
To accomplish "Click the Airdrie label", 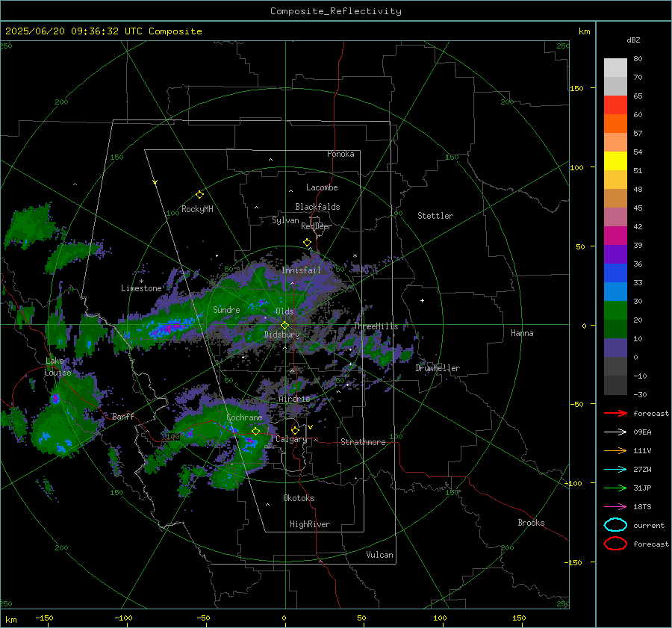I will click(294, 399).
